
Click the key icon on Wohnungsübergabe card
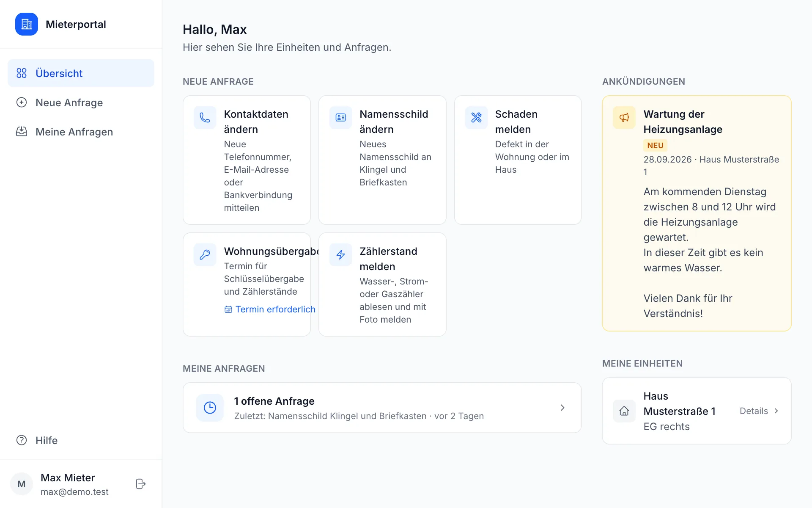205,254
